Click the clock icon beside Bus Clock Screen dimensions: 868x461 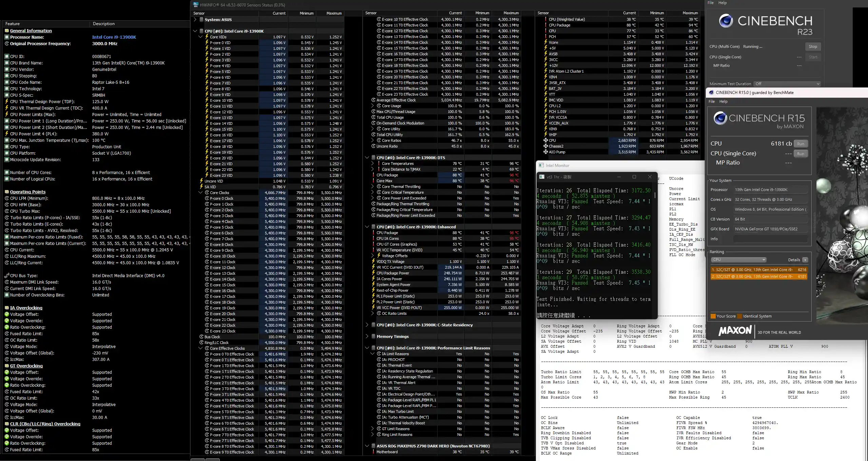(201, 337)
